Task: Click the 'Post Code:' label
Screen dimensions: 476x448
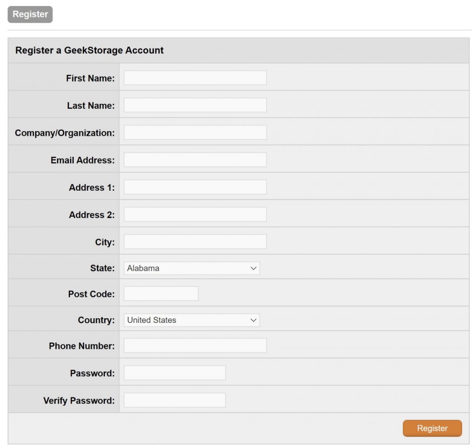Action: coord(92,294)
